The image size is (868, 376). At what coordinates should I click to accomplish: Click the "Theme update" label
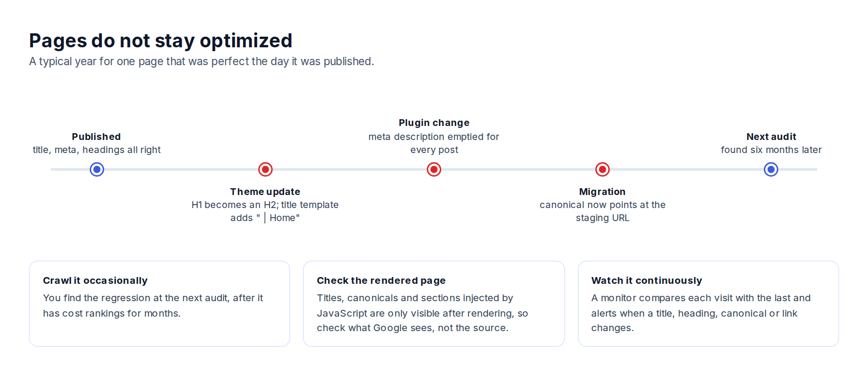click(x=265, y=192)
